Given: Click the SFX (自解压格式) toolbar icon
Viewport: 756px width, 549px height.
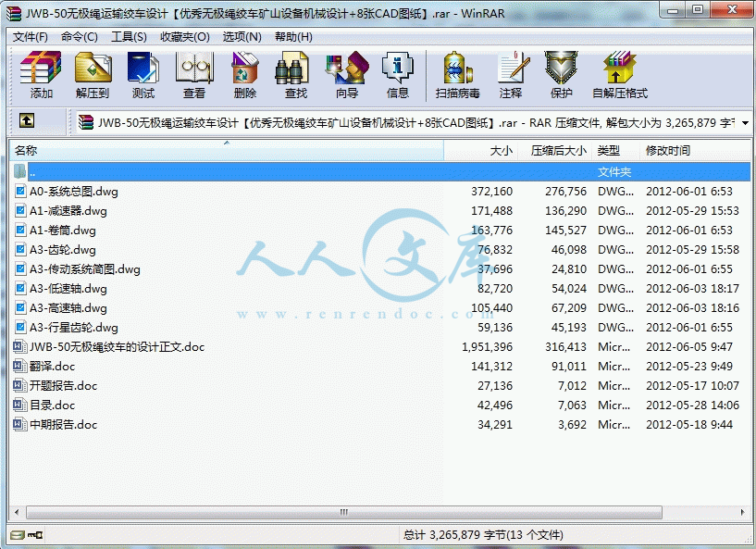Looking at the screenshot, I should tap(620, 68).
